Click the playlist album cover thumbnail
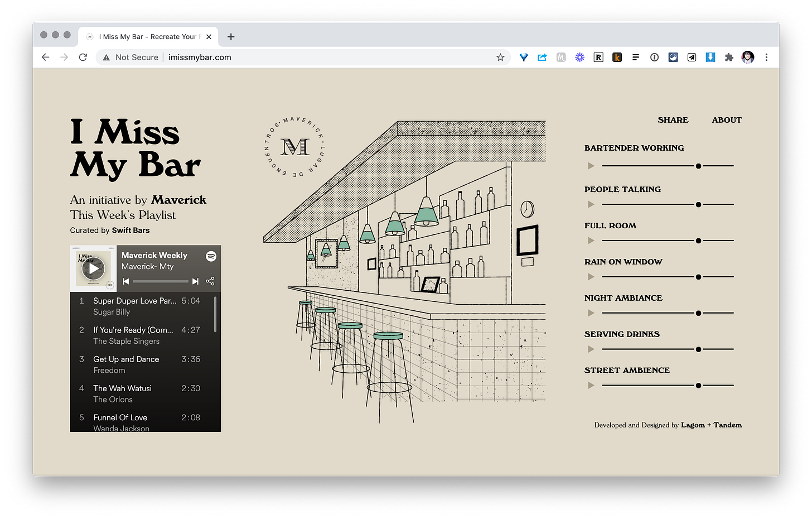Viewport: 812px width, 519px height. click(x=94, y=268)
